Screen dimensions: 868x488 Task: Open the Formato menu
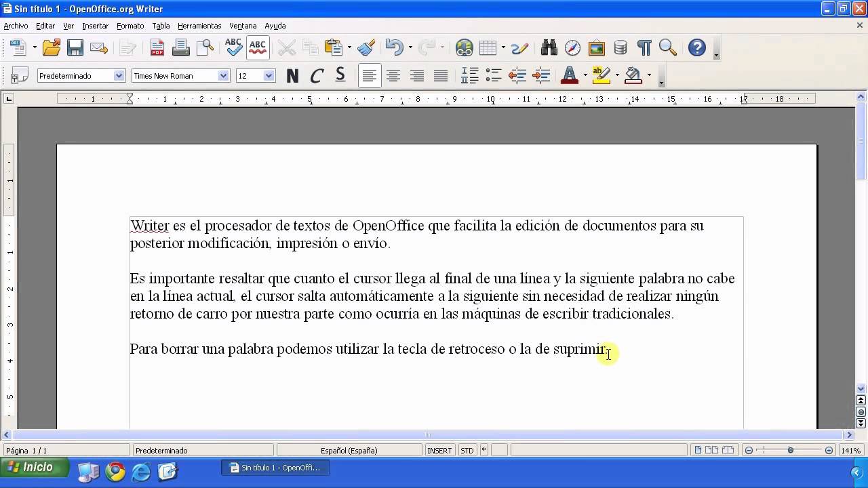click(x=130, y=26)
